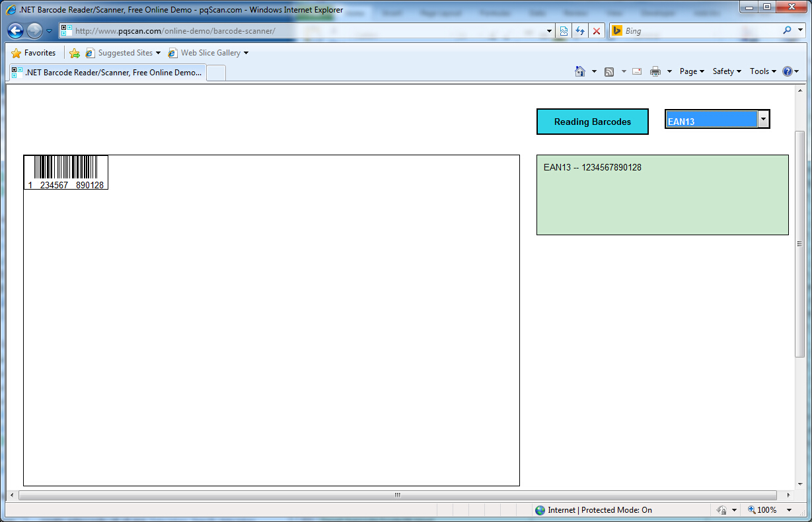Viewport: 812px width, 522px height.
Task: Expand the Home dropdown arrow
Action: [594, 71]
